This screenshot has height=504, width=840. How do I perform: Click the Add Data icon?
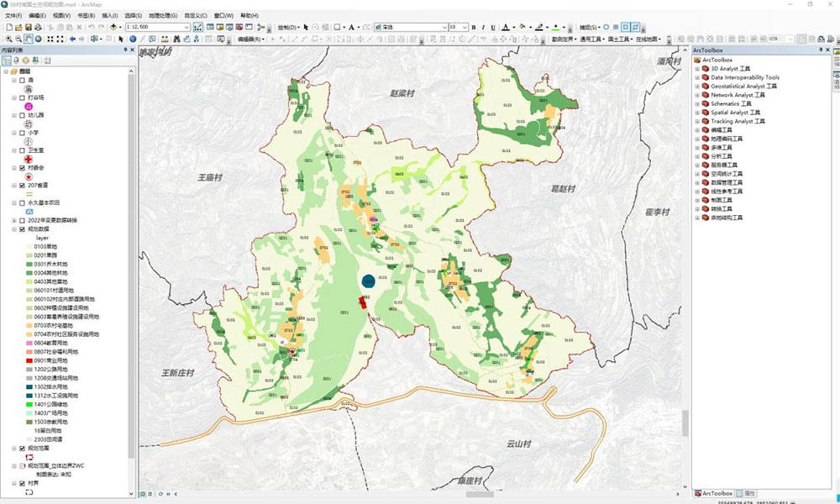113,27
